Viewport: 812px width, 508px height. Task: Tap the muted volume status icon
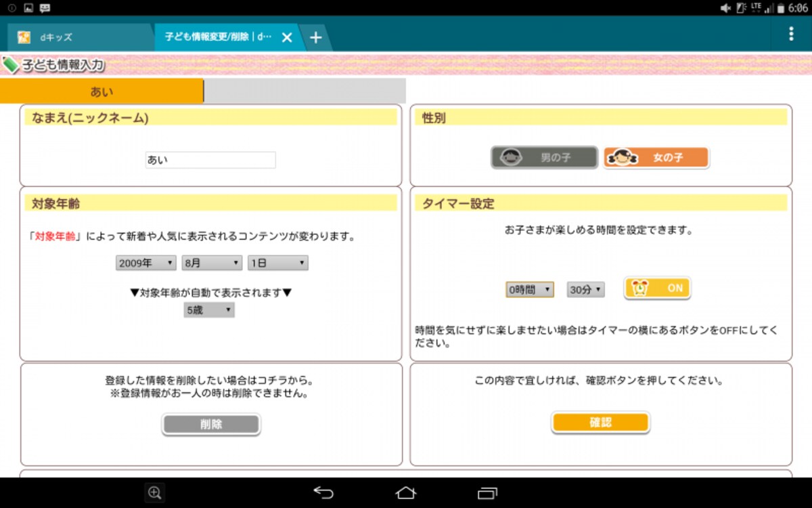tap(726, 7)
